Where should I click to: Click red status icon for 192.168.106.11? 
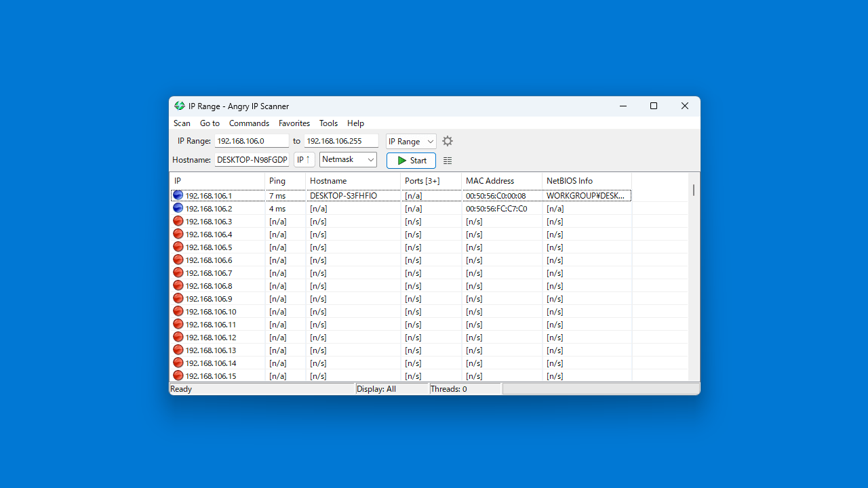coord(178,324)
